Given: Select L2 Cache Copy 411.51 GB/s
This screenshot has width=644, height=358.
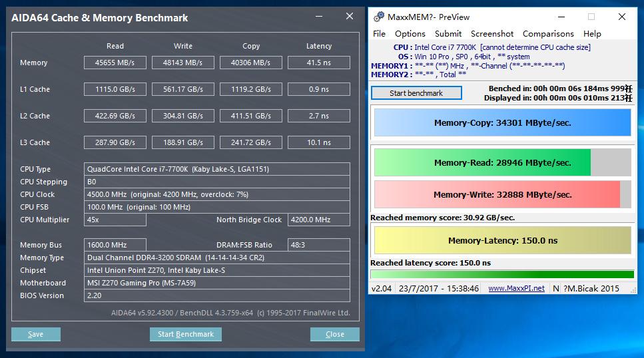Looking at the screenshot, I should tap(251, 116).
